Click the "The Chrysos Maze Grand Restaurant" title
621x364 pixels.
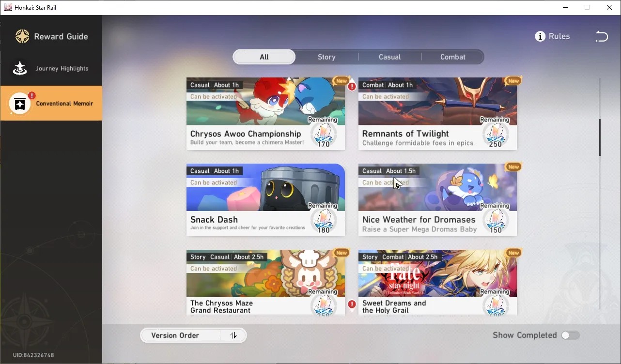[221, 307]
